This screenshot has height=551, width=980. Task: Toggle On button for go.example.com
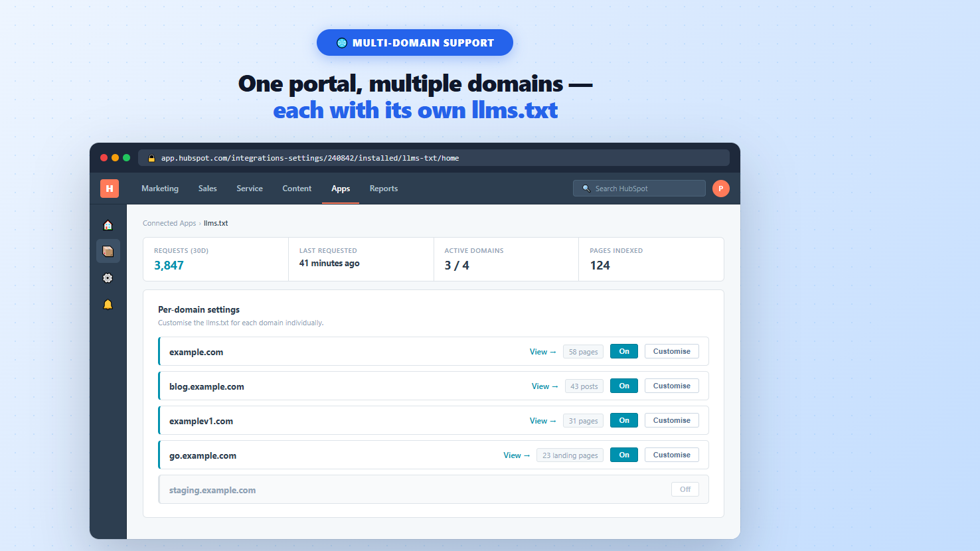[624, 455]
